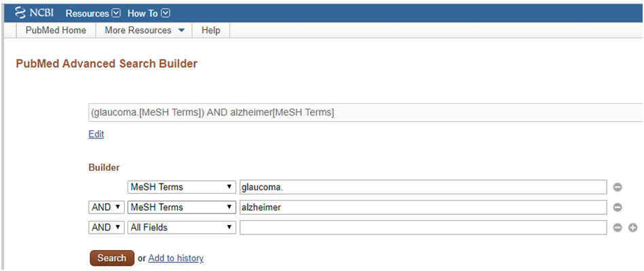This screenshot has height=271, width=644.
Task: Expand More Resources triangle arrow
Action: point(182,30)
